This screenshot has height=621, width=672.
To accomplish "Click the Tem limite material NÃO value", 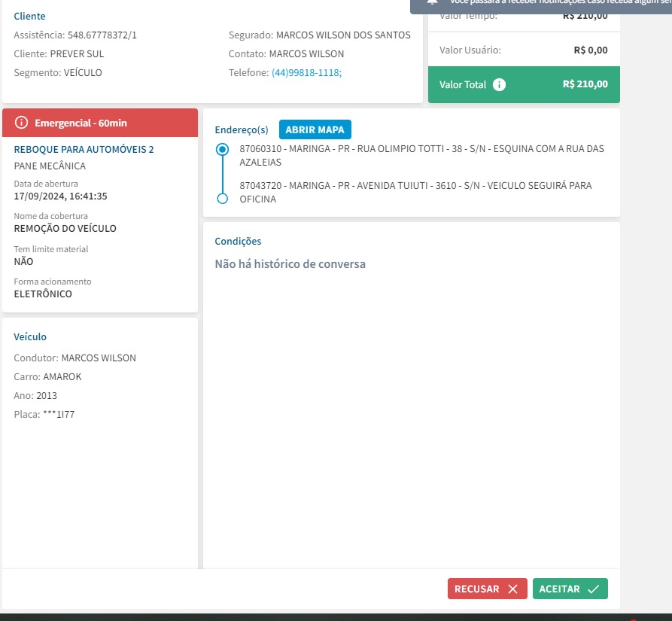I will coord(23,261).
